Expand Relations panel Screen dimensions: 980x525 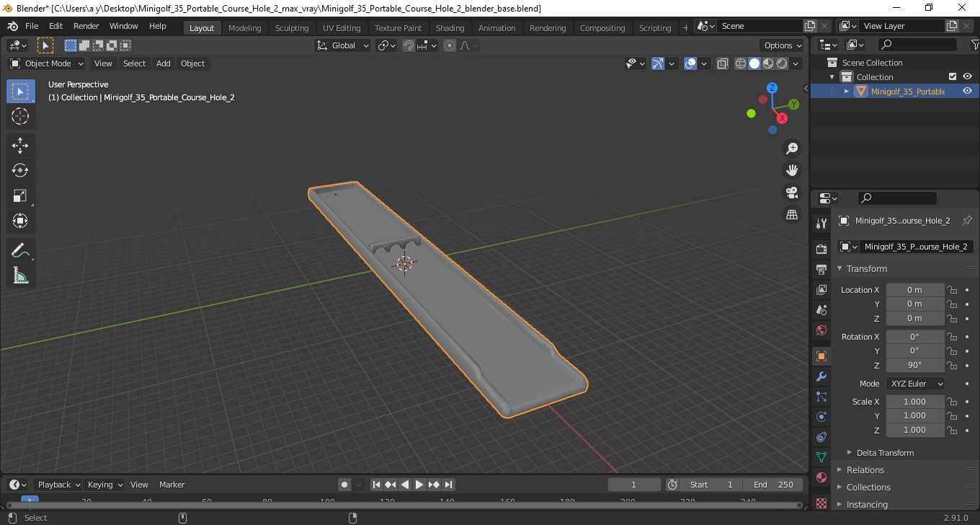point(865,469)
